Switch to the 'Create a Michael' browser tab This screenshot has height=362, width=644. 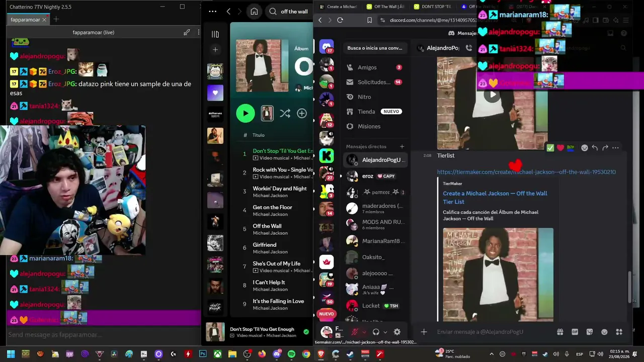pos(338,7)
